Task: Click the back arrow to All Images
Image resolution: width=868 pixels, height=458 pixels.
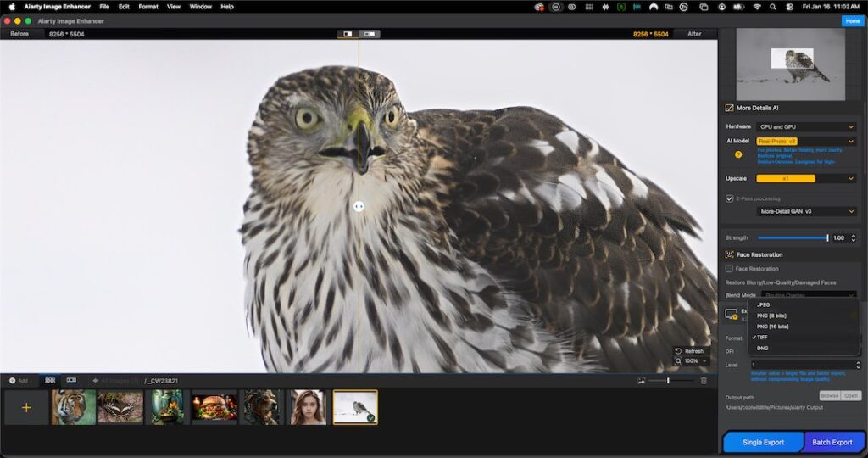Action: [95, 381]
